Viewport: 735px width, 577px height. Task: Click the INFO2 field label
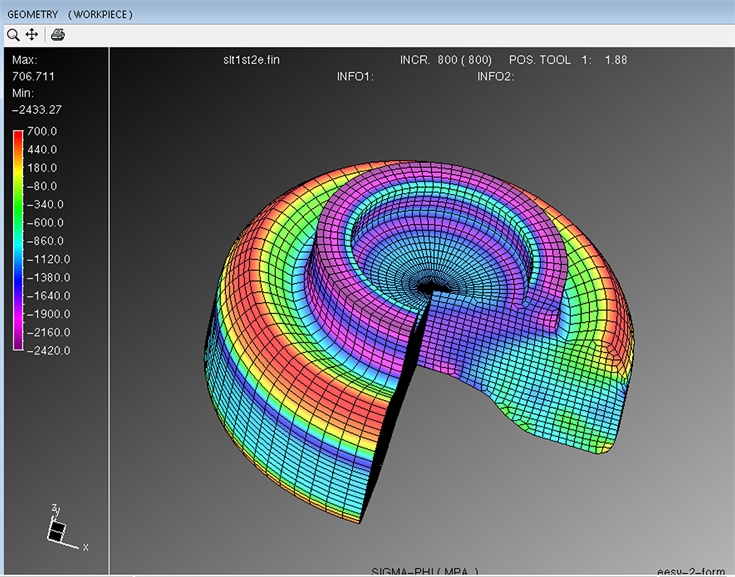[495, 76]
